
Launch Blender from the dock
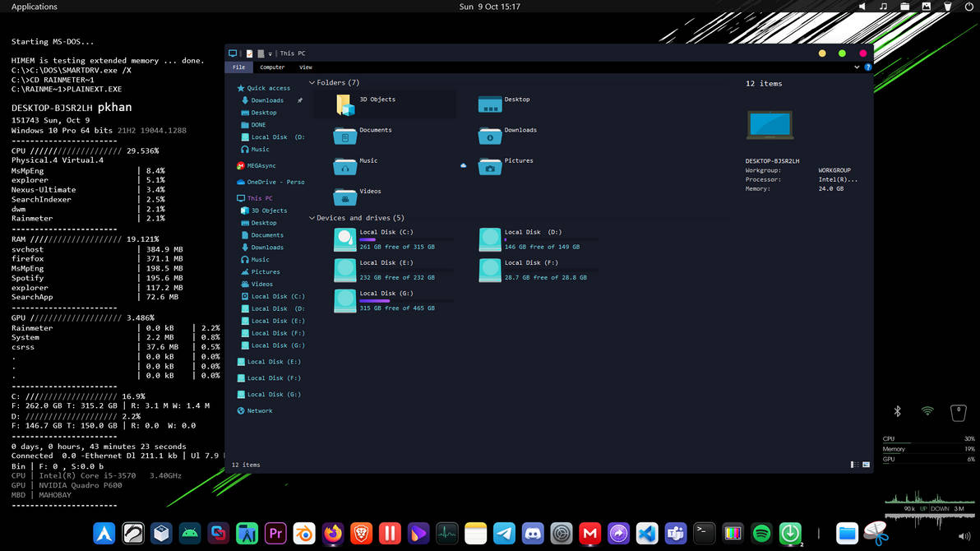coord(304,534)
